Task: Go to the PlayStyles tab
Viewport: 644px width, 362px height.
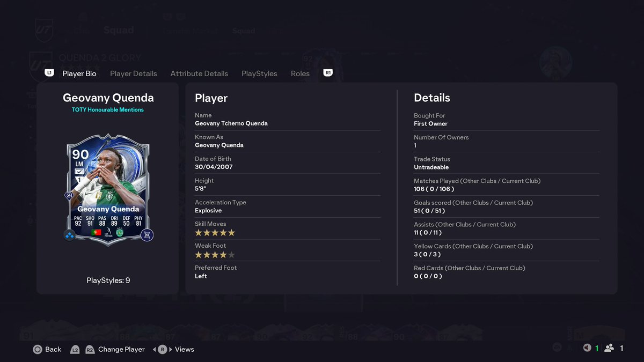Action: [x=259, y=73]
